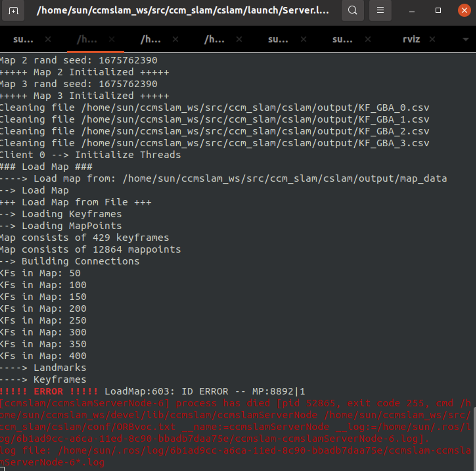Click the "Load map from:" map_data path line
This screenshot has height=471, width=476.
[x=224, y=178]
